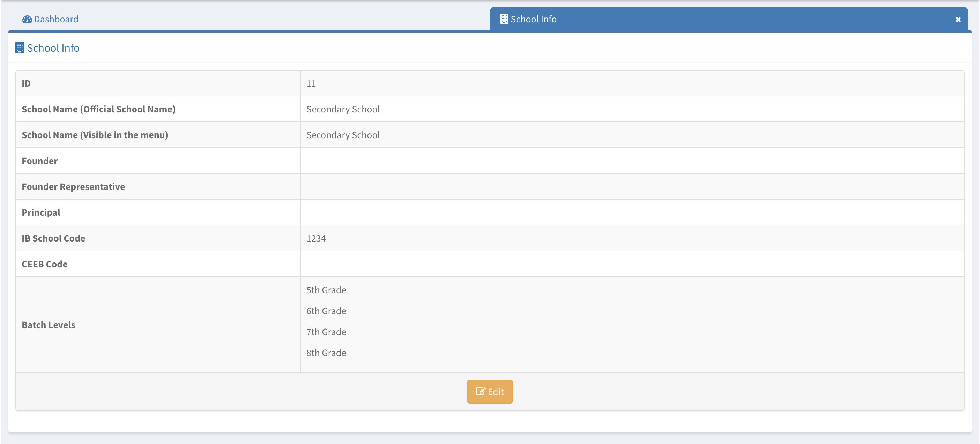This screenshot has height=444, width=980.
Task: Click the building icon beside page heading
Action: tap(20, 48)
